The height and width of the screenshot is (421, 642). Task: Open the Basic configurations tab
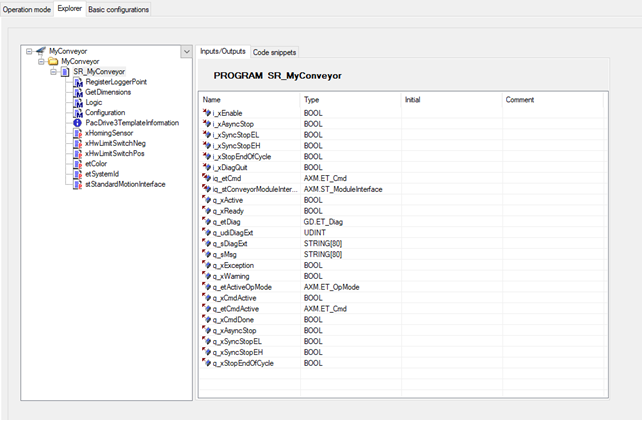(119, 9)
